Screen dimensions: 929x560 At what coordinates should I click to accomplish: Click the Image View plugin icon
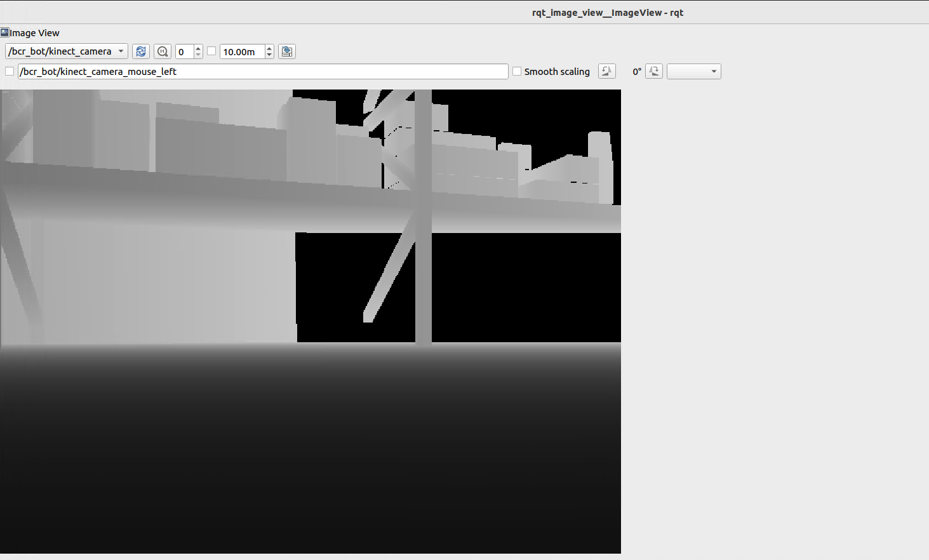pos(4,32)
